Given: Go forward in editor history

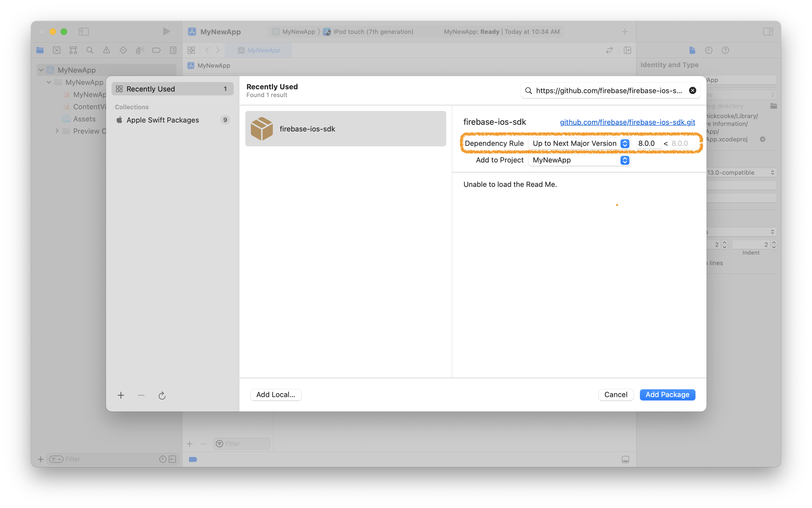Looking at the screenshot, I should click(218, 50).
